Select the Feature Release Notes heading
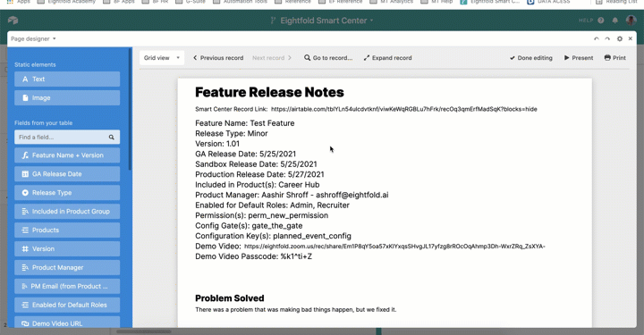 pyautogui.click(x=269, y=92)
